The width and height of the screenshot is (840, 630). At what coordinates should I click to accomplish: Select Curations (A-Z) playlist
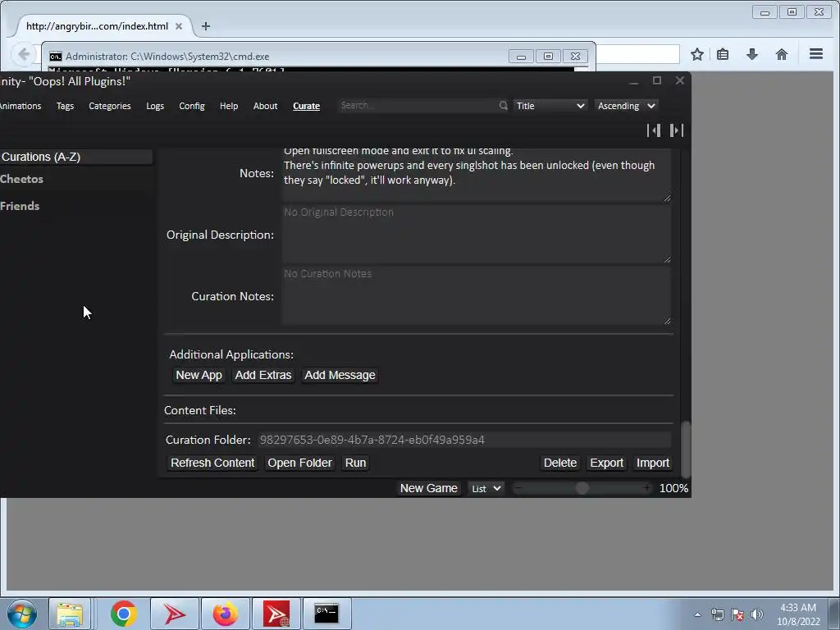pos(75,157)
